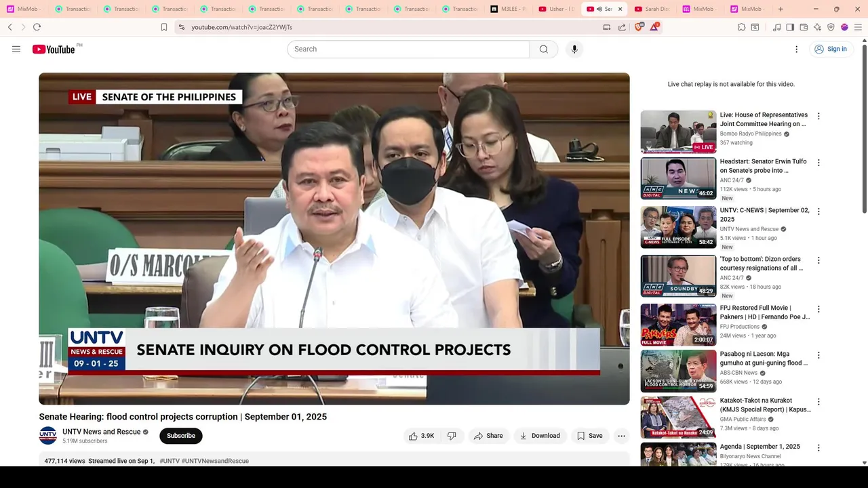
Task: Open UNTV News and Rescue channel avatar
Action: tap(48, 436)
